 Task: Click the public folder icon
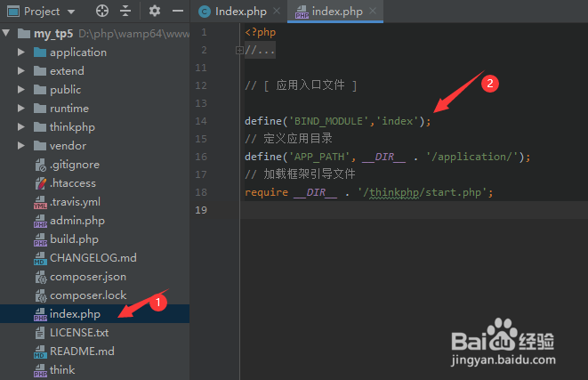tap(40, 89)
